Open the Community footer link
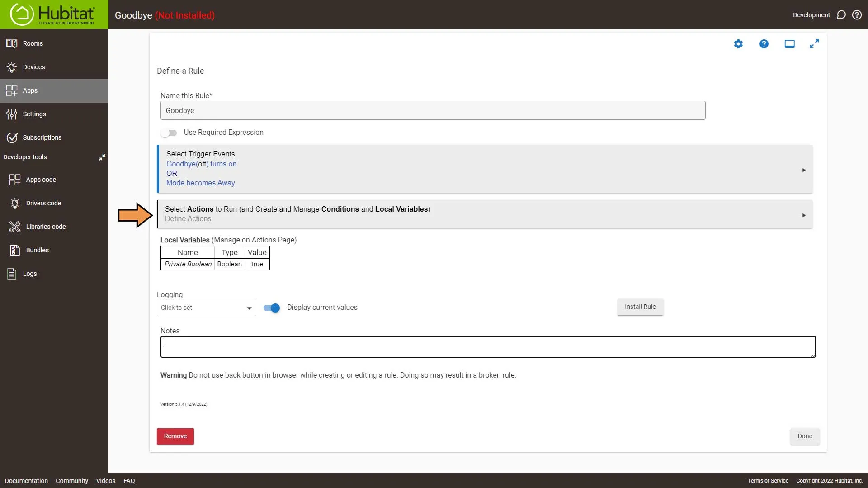Image resolution: width=868 pixels, height=488 pixels. (72, 481)
